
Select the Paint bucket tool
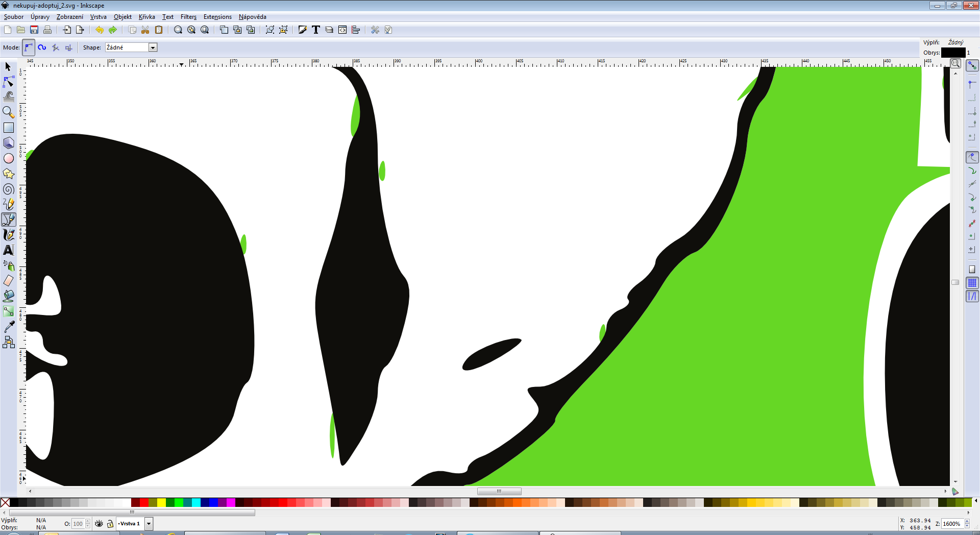pos(8,296)
